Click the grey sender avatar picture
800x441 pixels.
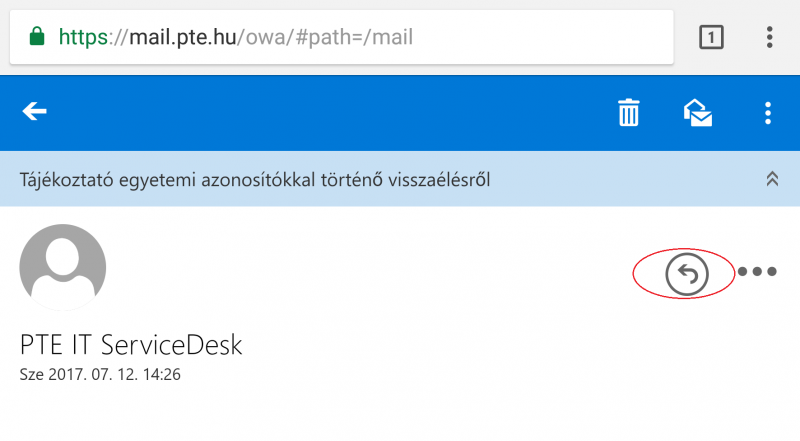[x=63, y=267]
